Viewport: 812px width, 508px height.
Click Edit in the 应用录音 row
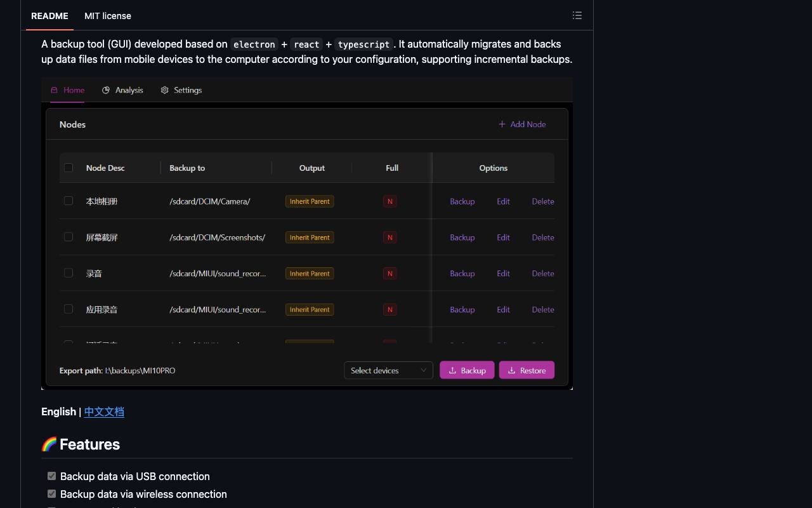tap(503, 310)
